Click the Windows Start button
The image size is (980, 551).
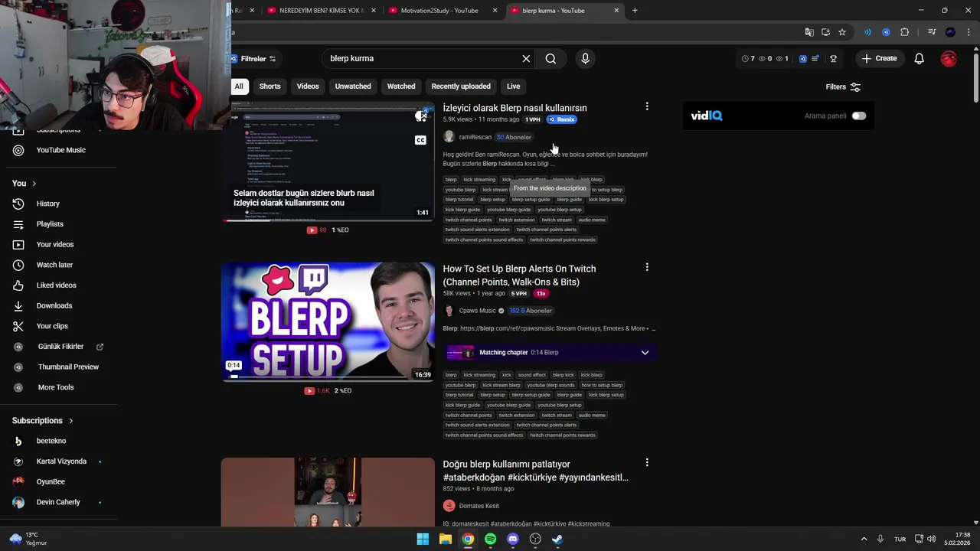point(423,539)
